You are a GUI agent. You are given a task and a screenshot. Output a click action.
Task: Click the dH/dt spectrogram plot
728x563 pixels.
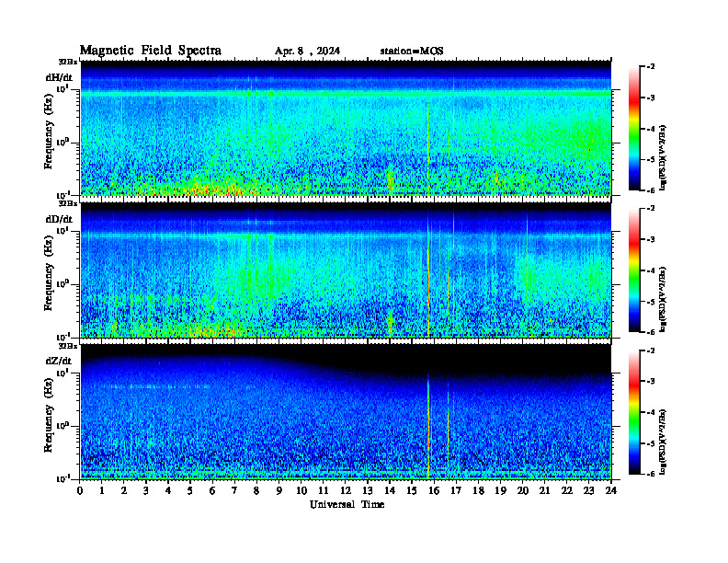tap(346, 128)
